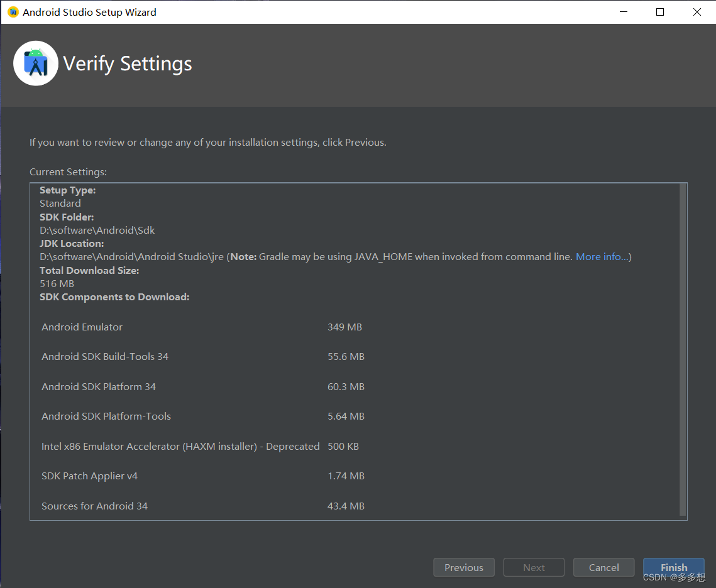Screen dimensions: 716x588
Task: Click the 43.4 MB size value
Action: click(346, 506)
